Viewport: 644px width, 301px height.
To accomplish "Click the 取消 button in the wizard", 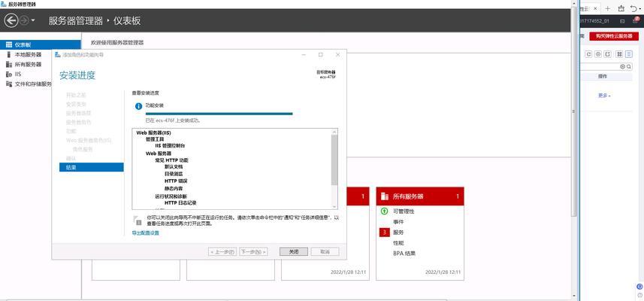I will (325, 251).
